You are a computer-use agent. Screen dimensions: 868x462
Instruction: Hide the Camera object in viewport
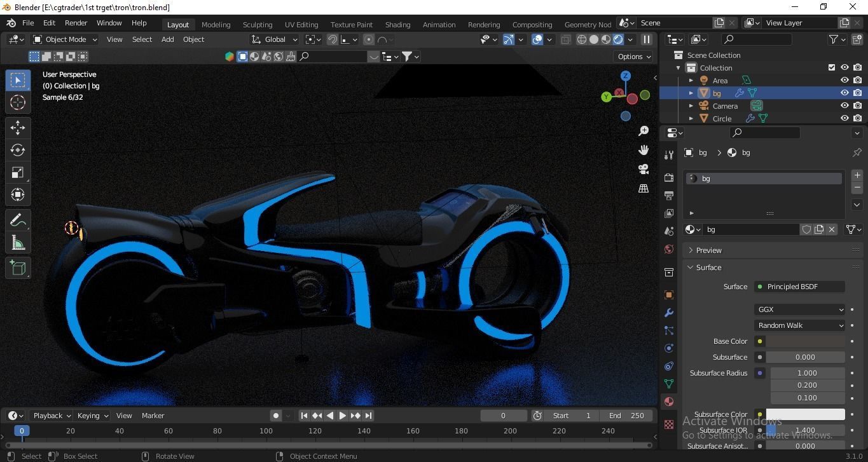point(844,105)
